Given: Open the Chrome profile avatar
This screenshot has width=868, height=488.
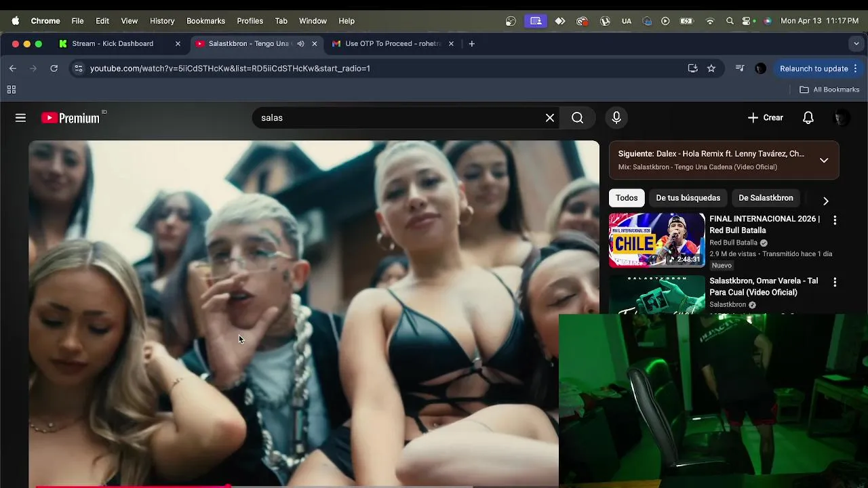Looking at the screenshot, I should pos(761,68).
